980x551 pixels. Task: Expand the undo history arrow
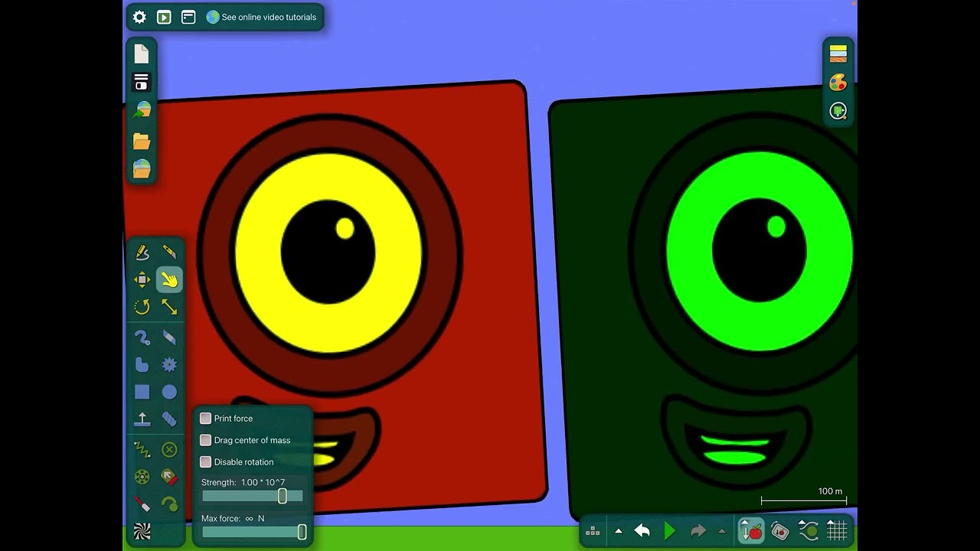(x=619, y=531)
